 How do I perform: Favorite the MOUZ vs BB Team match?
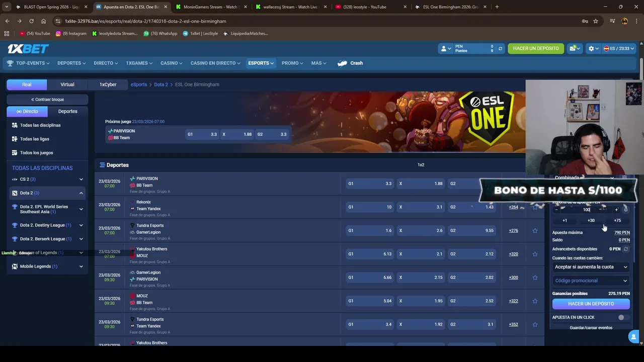pos(535,301)
